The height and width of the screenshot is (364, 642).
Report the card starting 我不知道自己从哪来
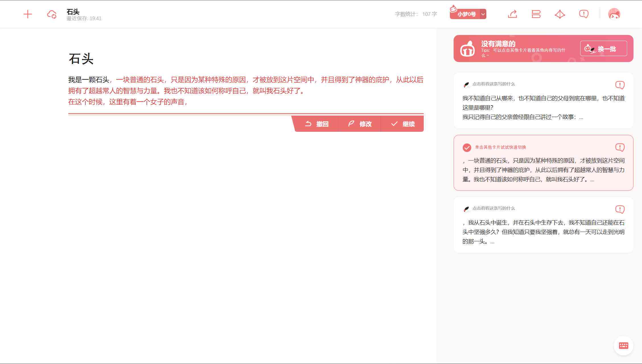pos(620,85)
